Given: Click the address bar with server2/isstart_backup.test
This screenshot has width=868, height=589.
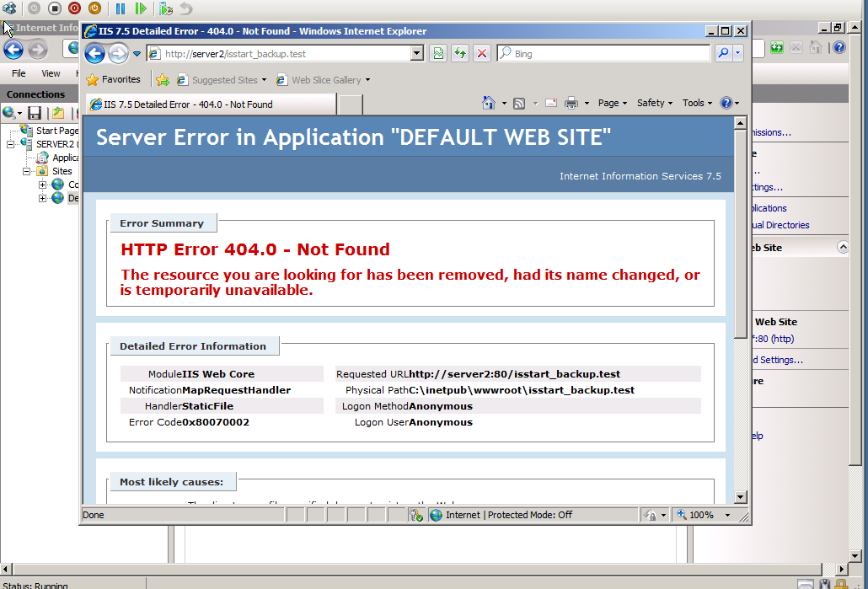Looking at the screenshot, I should tap(280, 54).
